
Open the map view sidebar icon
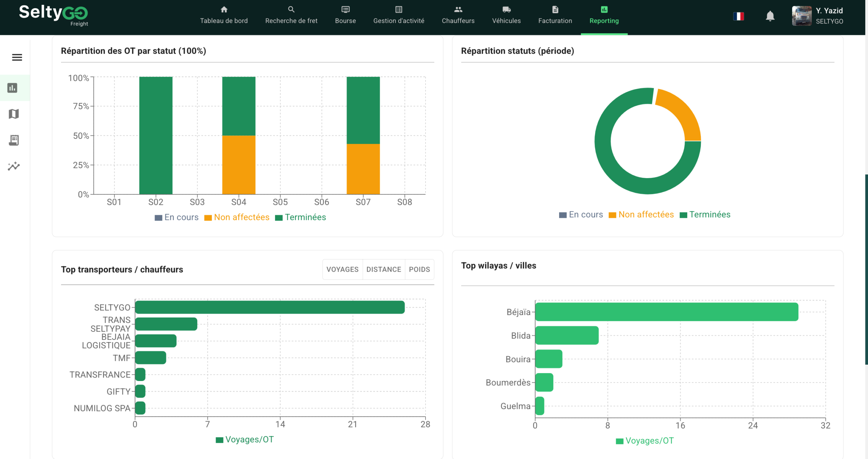click(14, 114)
